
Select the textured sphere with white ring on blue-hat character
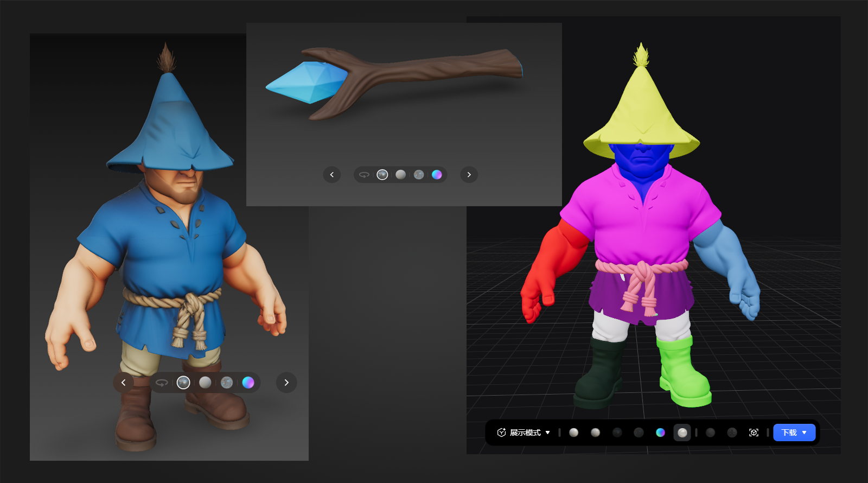click(x=183, y=383)
